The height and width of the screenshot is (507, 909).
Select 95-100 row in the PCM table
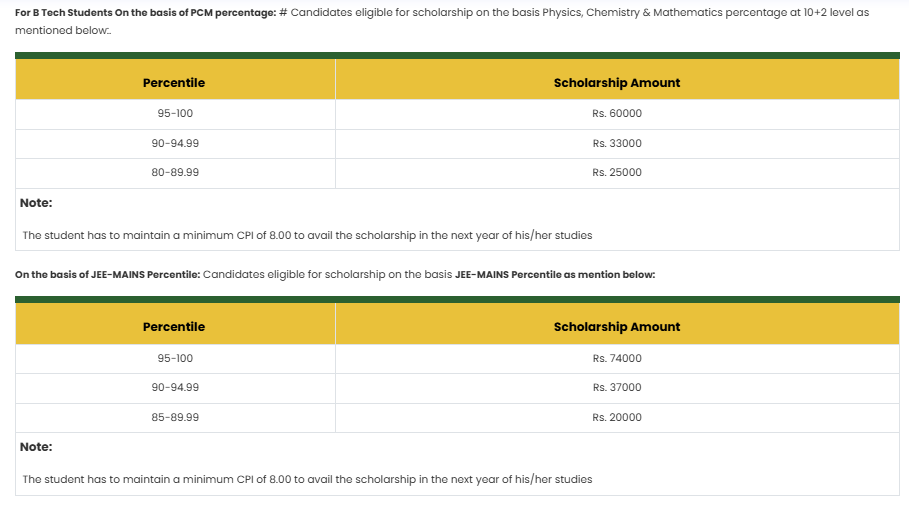pos(175,114)
